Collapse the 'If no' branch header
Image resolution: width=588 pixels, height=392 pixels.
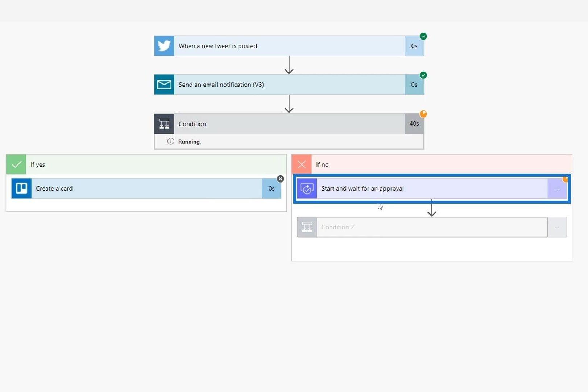pyautogui.click(x=432, y=164)
